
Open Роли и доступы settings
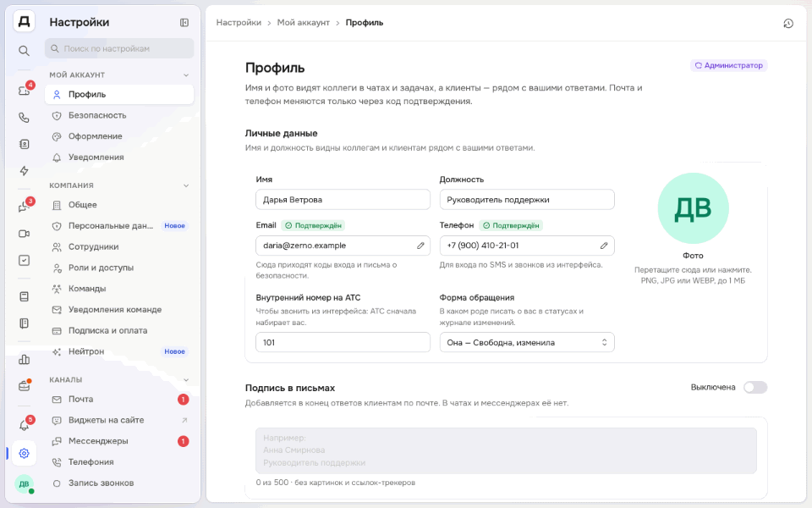click(x=119, y=268)
